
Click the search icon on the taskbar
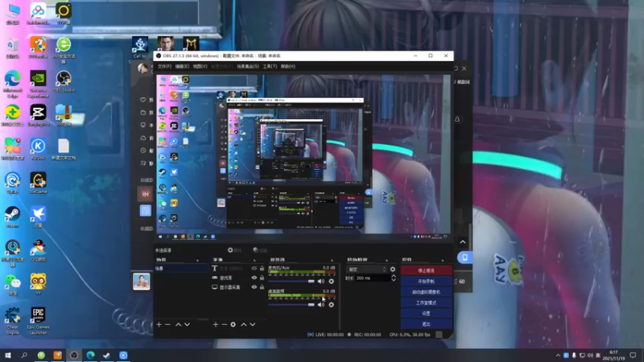(24, 356)
